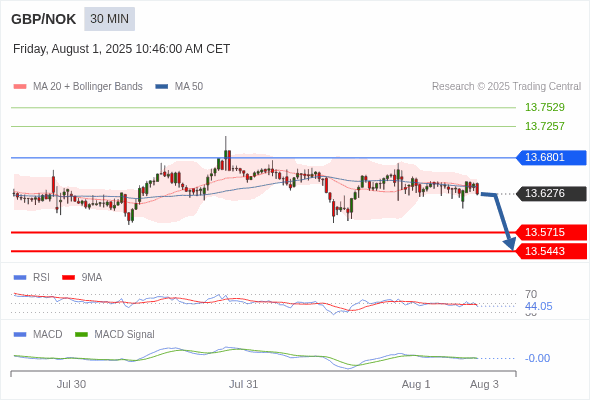
Task: Click Research © 2025 Trading Central credit
Action: 506,87
